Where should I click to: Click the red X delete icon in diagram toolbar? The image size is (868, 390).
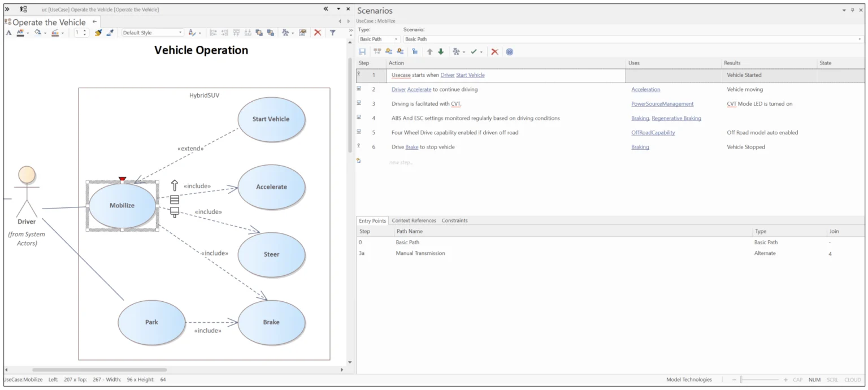(x=318, y=33)
